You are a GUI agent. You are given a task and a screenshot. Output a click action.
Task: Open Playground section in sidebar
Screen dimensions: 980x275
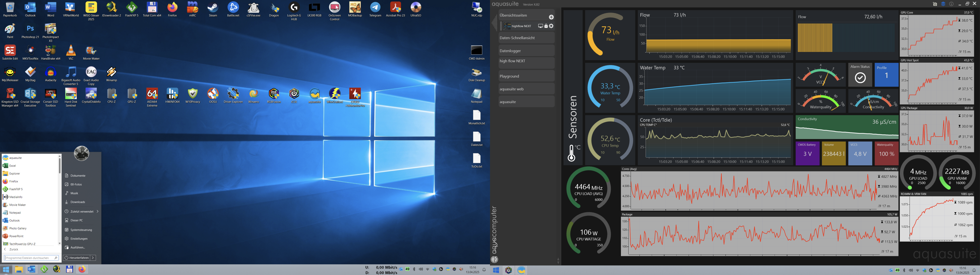coord(526,76)
